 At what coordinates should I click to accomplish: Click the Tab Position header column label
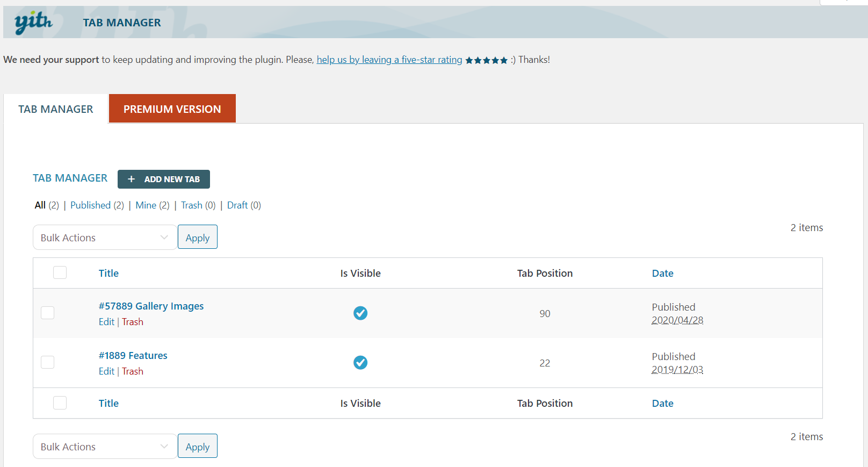(x=545, y=273)
